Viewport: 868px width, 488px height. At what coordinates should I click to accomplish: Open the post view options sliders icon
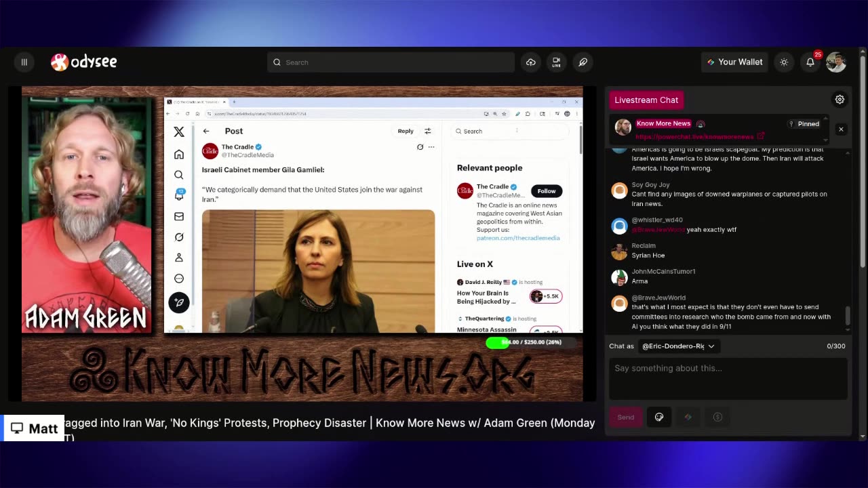pyautogui.click(x=427, y=131)
